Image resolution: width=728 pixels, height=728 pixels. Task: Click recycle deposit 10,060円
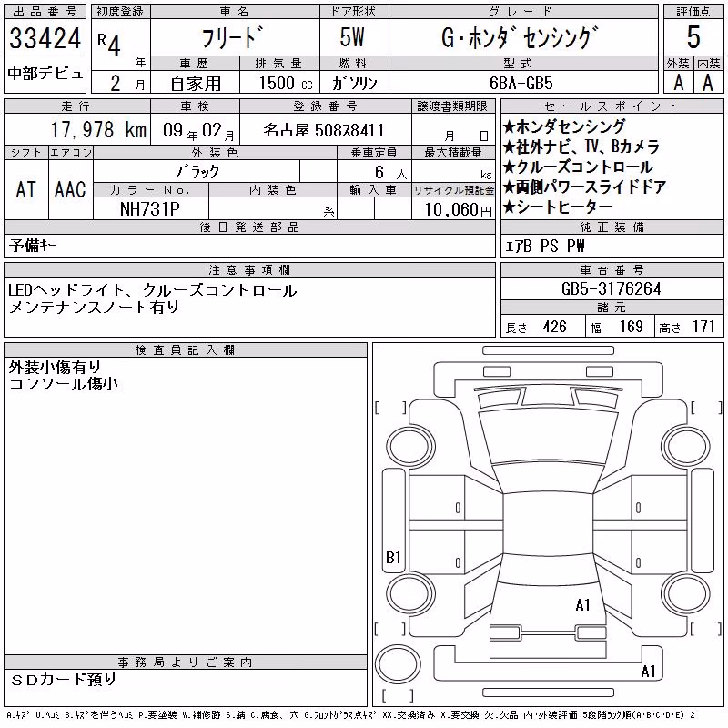coord(458,210)
